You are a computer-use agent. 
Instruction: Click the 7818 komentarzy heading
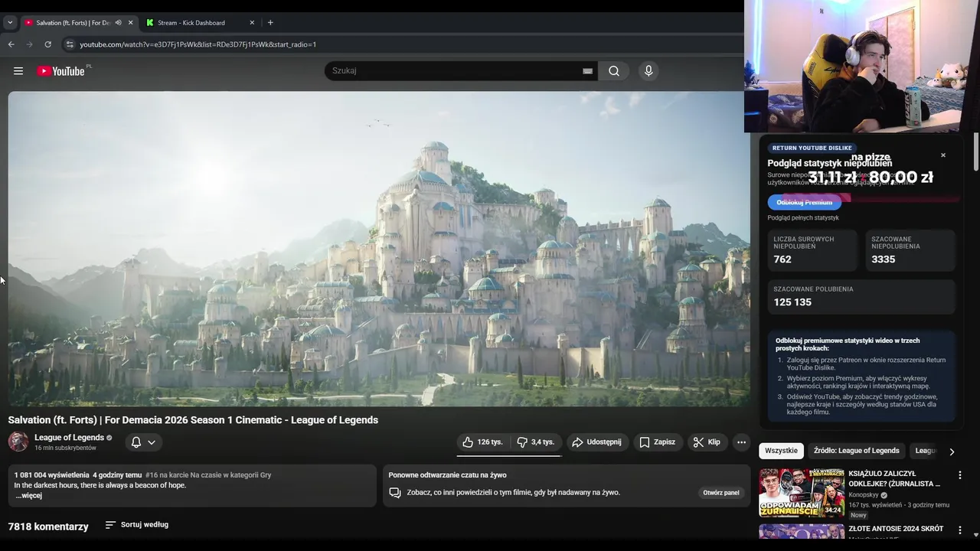click(x=48, y=527)
